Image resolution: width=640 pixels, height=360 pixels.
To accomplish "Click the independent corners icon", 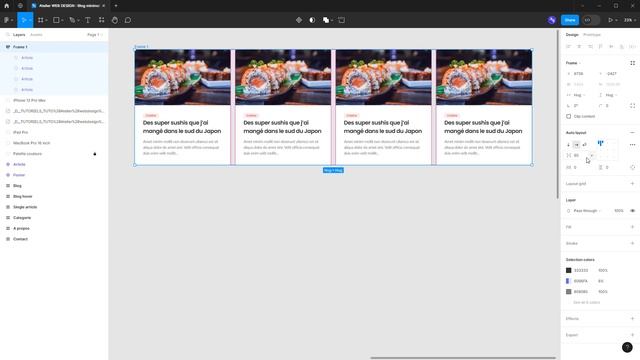I will pyautogui.click(x=632, y=106).
